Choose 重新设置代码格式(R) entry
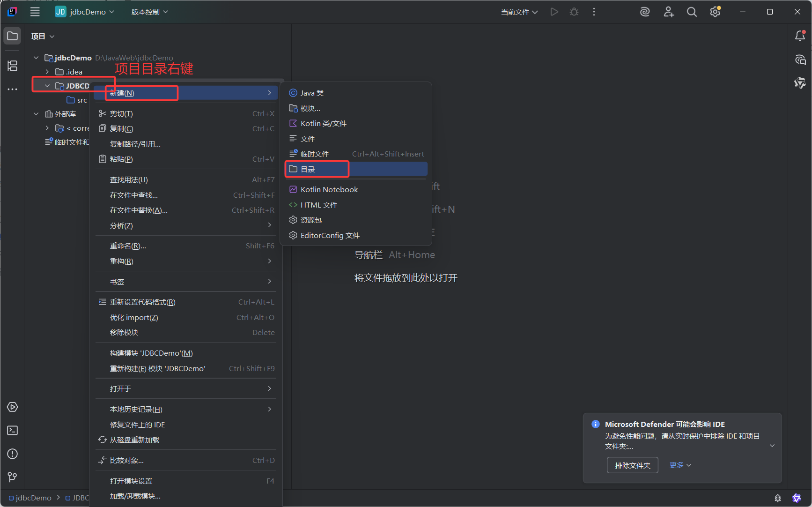 click(x=185, y=302)
